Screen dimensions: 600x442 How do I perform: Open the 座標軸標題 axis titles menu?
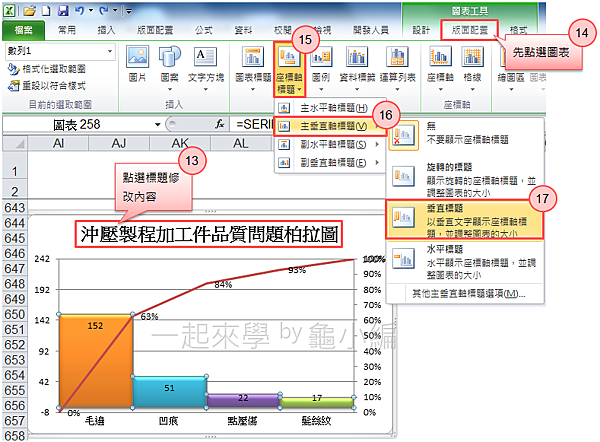click(x=289, y=69)
